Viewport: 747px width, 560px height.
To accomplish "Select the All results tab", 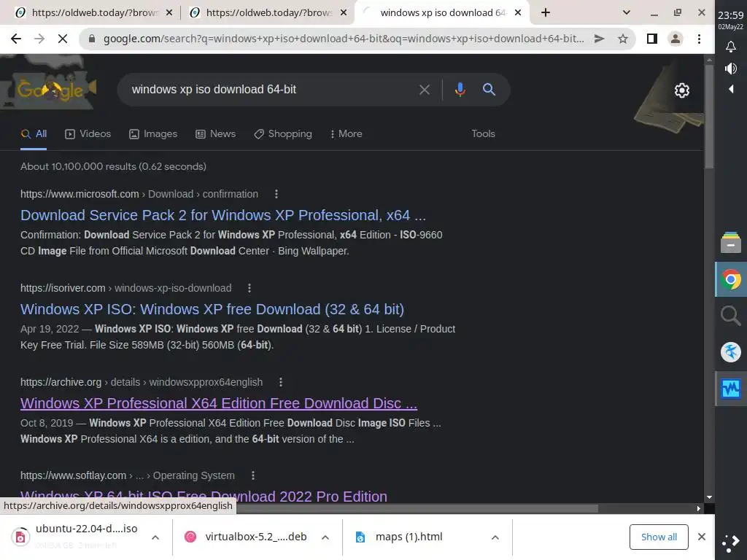I will 34,134.
